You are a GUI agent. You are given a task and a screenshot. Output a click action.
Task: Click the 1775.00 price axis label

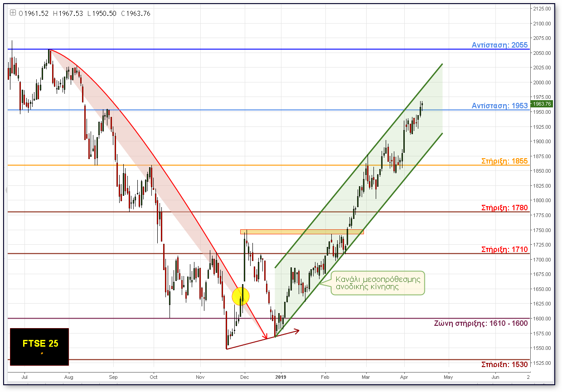542,215
